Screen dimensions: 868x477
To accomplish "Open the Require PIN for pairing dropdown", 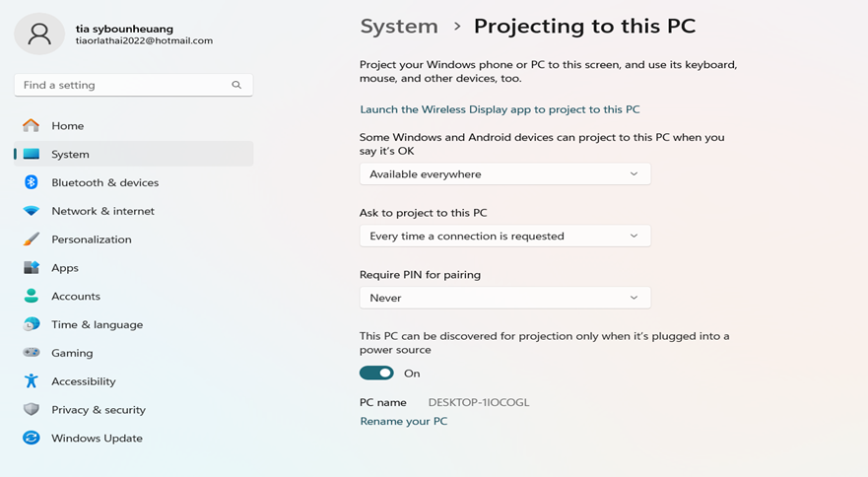I will (x=504, y=298).
